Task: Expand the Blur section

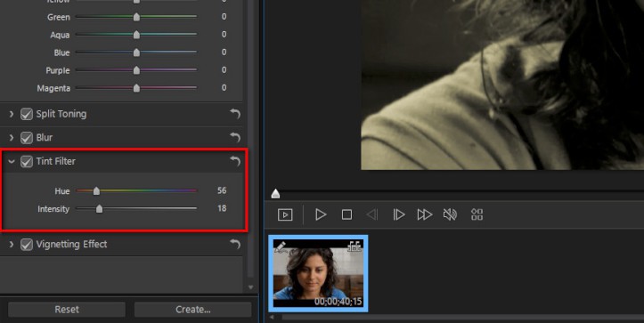Action: coord(12,138)
